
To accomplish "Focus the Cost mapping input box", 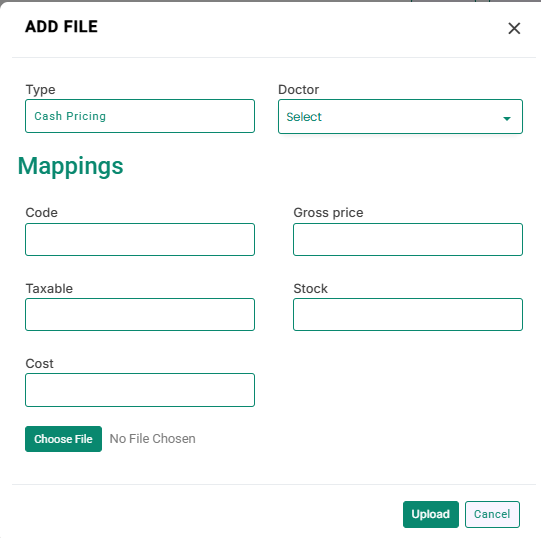I will pos(140,390).
